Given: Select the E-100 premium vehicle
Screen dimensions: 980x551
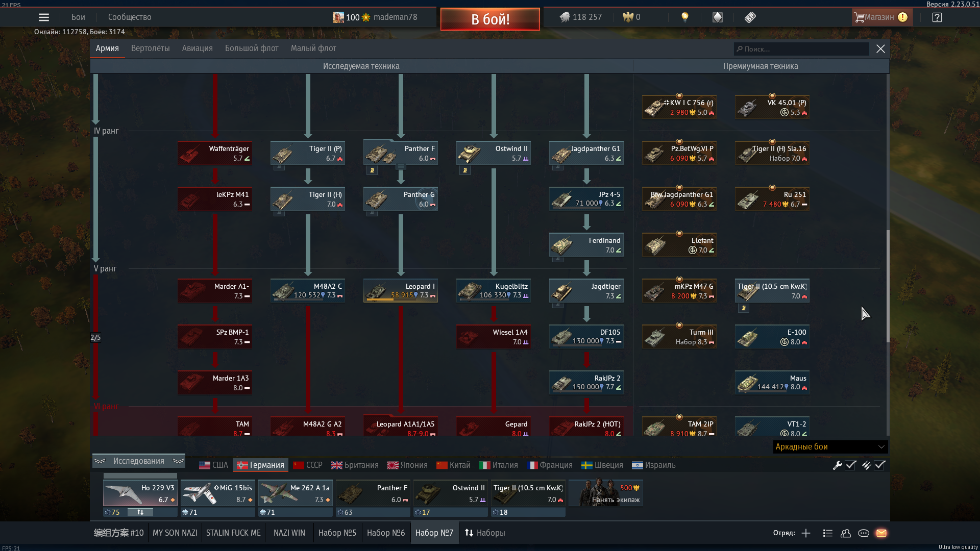Looking at the screenshot, I should 772,337.
